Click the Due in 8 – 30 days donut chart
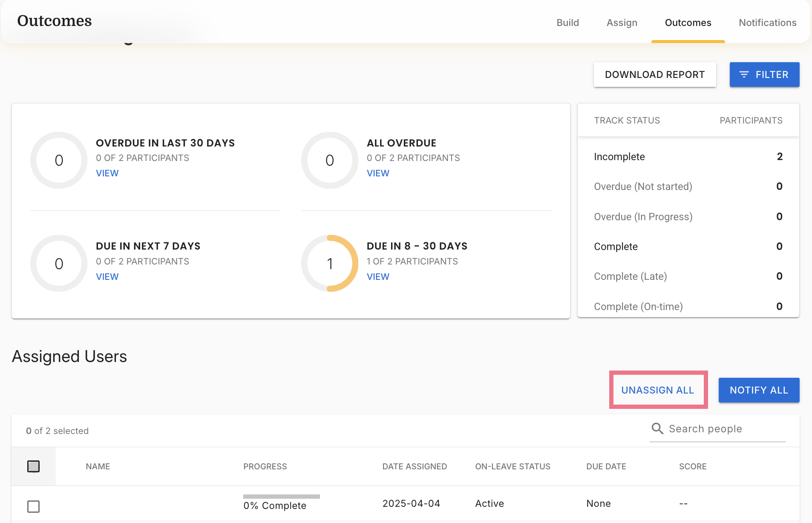The height and width of the screenshot is (523, 812). 330,263
